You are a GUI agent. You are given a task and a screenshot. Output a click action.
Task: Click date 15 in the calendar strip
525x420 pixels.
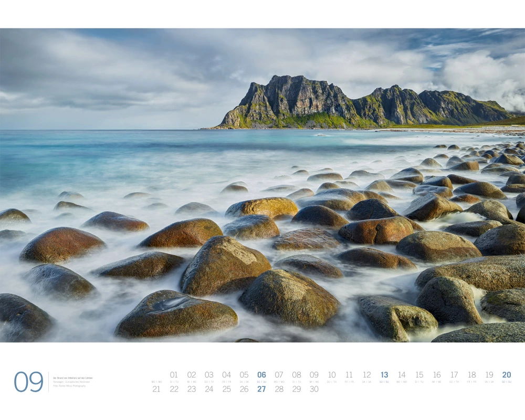pyautogui.click(x=419, y=375)
